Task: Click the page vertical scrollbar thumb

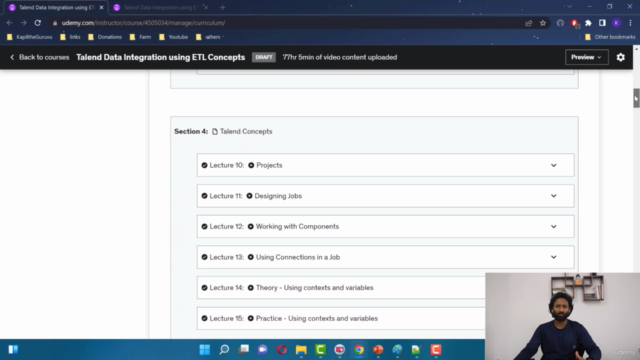Action: [636, 98]
